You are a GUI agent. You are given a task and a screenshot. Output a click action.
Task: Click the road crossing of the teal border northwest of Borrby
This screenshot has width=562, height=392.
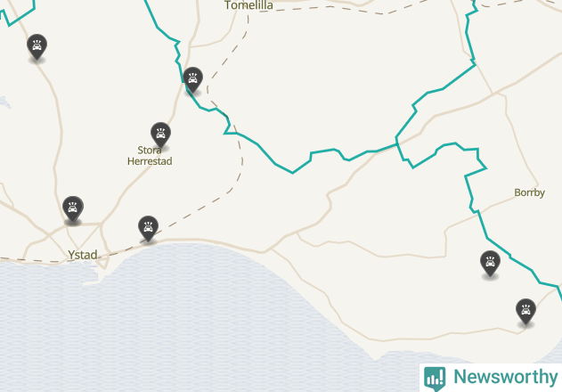397,143
